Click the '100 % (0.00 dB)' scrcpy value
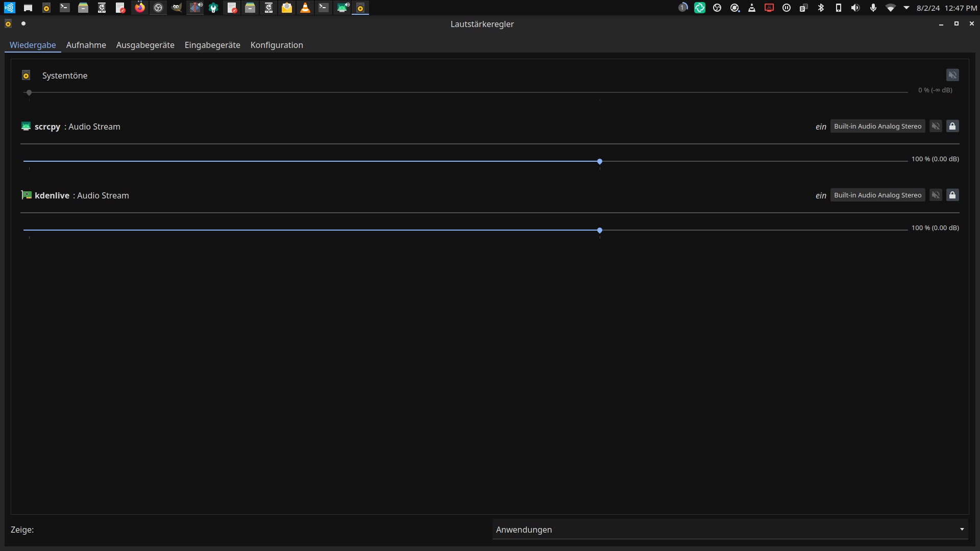 (x=935, y=159)
